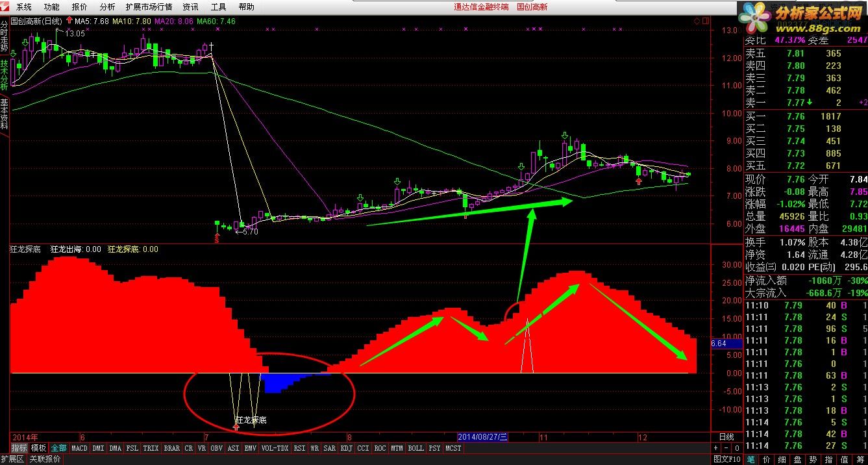Open the 扩展市场行情 menu

pos(149,7)
